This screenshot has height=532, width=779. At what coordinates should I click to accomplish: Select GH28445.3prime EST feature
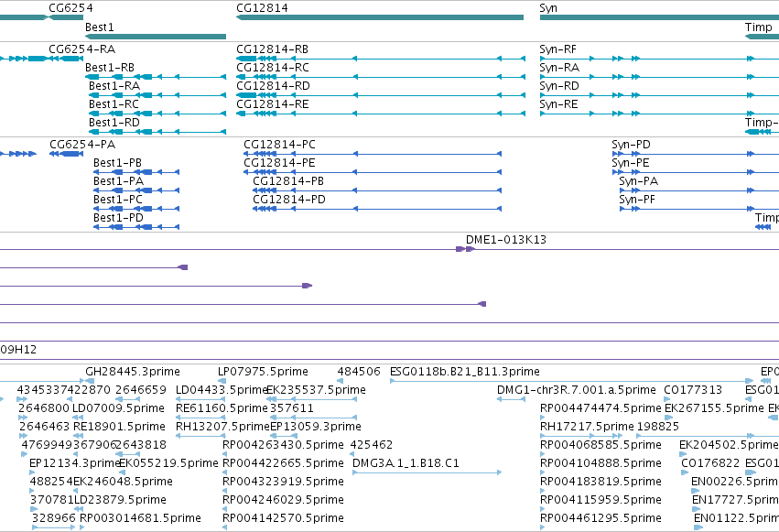point(90,381)
